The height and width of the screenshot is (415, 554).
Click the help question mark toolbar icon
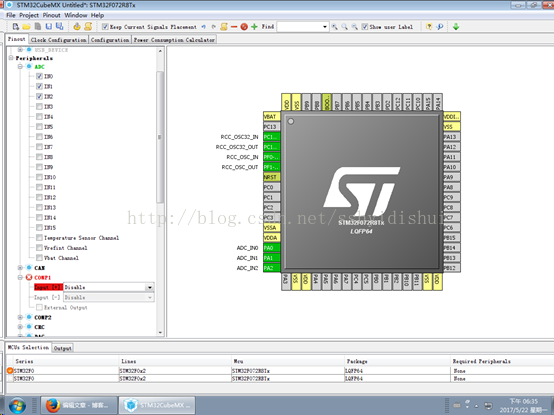tap(429, 27)
